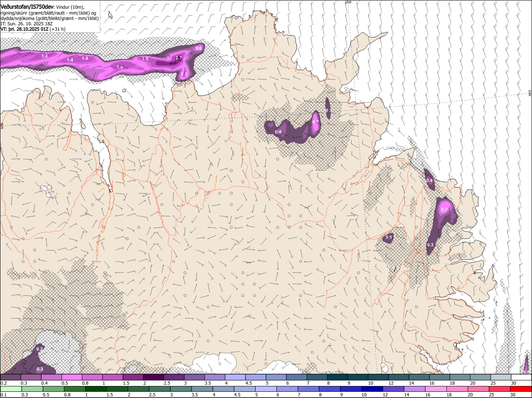Pick the dark teal upper swatch between 8 and 9

(337, 377)
